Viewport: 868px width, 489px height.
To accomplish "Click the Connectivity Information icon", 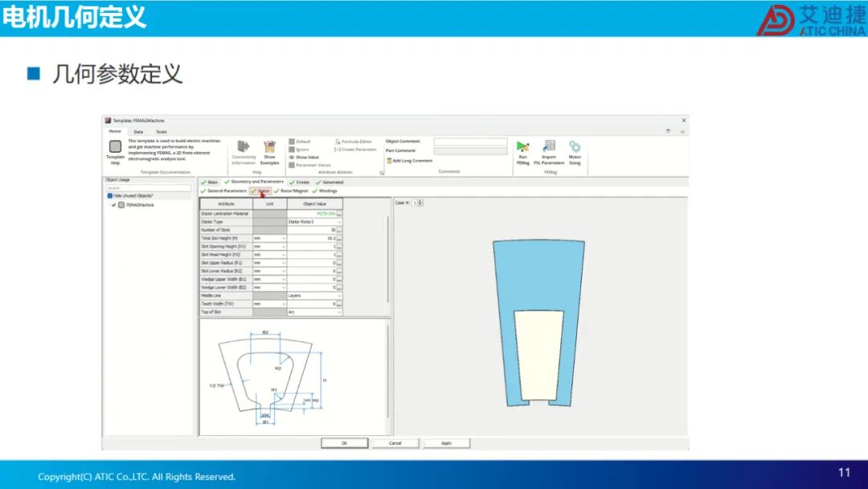I will (243, 146).
